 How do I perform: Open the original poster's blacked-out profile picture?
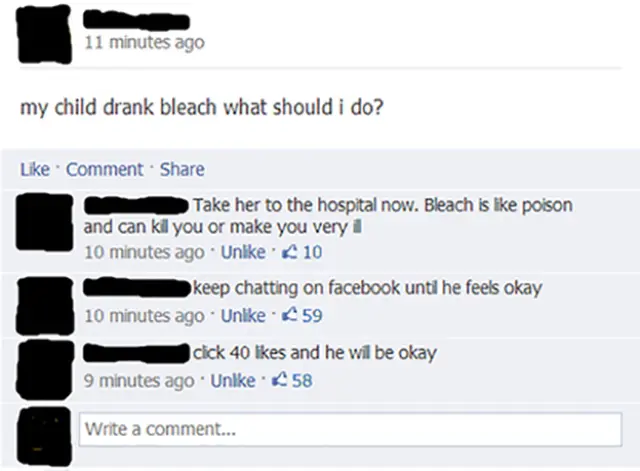(x=44, y=34)
